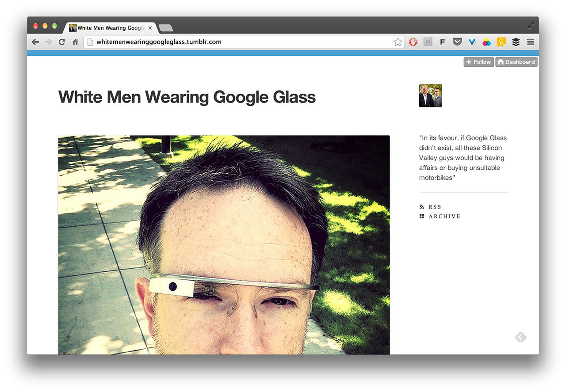Toggle the bookmark star for this page
The width and height of the screenshot is (566, 392).
coord(397,42)
